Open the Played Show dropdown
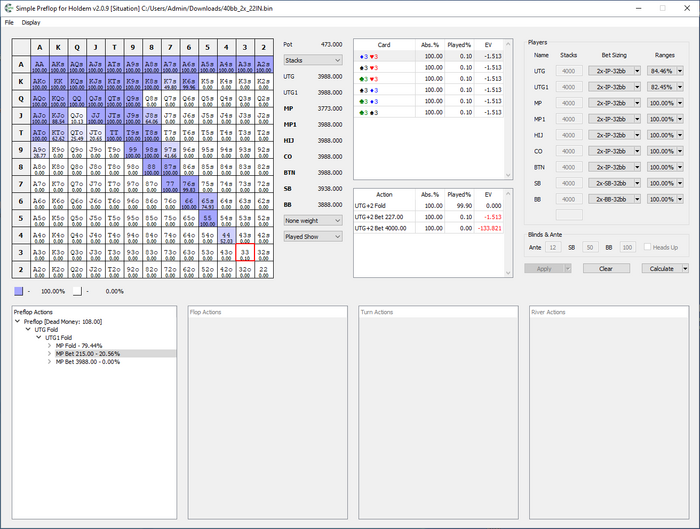The image size is (700, 529). pos(313,237)
